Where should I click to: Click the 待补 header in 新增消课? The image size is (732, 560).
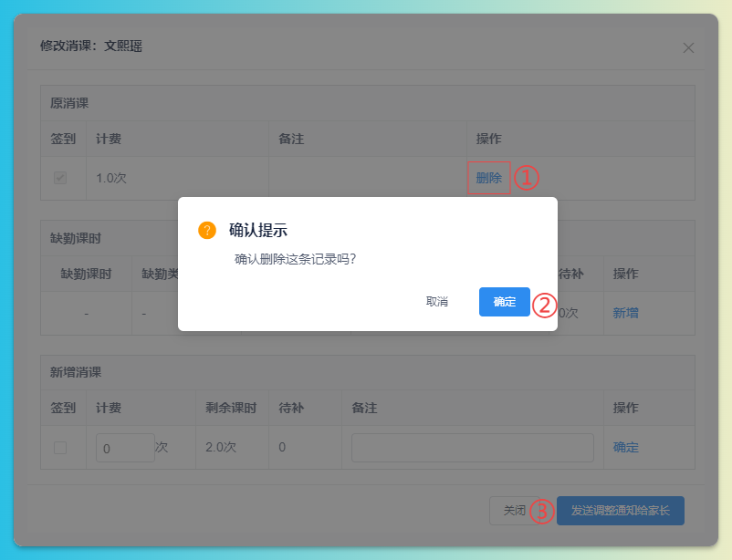(291, 408)
